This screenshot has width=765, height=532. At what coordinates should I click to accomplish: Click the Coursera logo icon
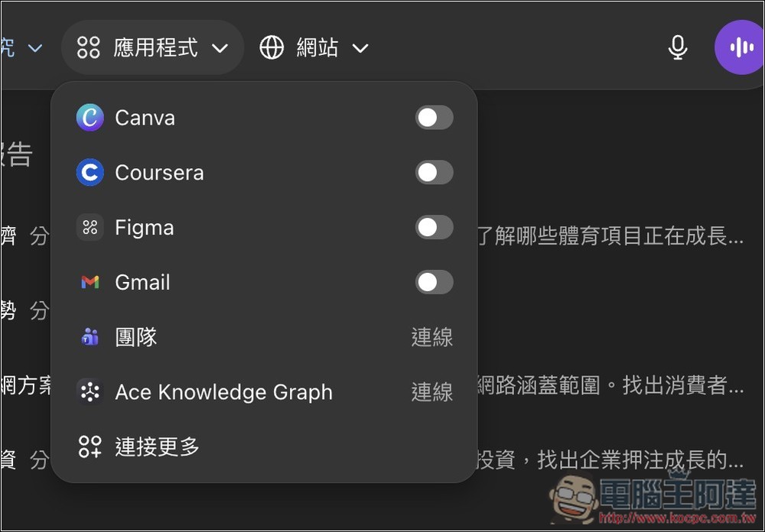point(90,173)
